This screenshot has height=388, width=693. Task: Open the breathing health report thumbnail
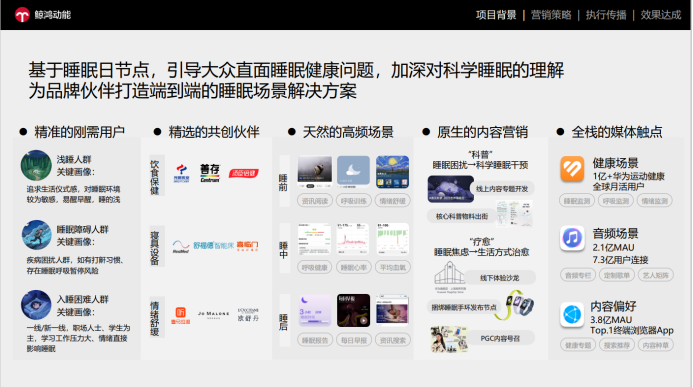tap(314, 239)
